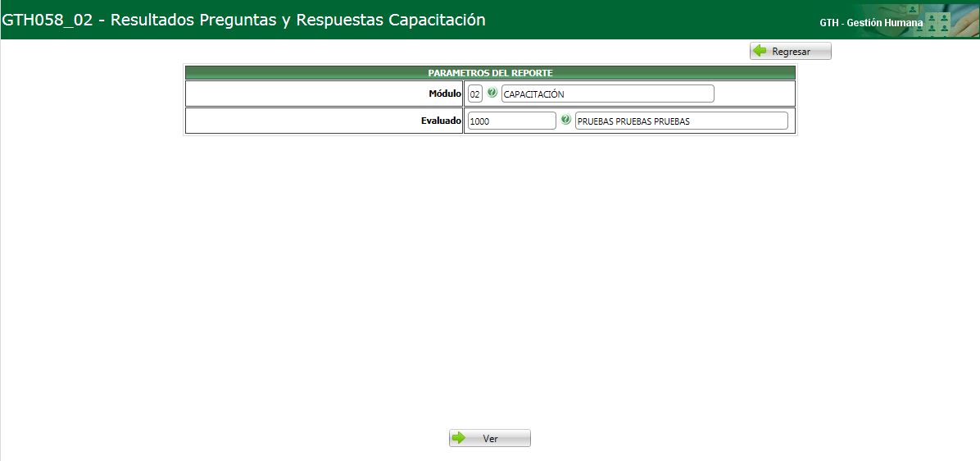Image resolution: width=980 pixels, height=461 pixels.
Task: Click the Ver button
Action: 490,439
